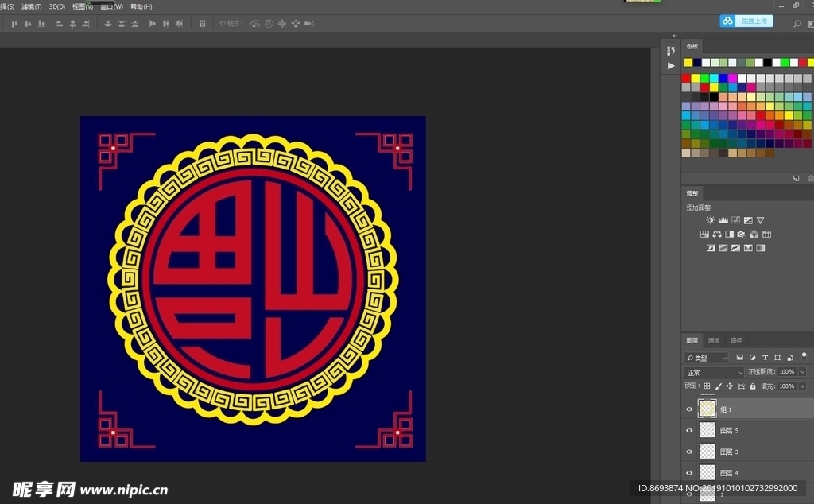Filter layers by text type icon
814x504 pixels.
765,358
